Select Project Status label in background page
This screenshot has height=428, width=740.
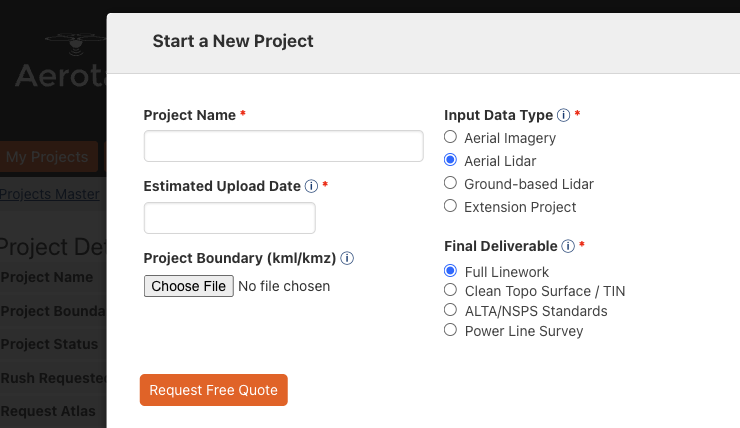pos(50,344)
